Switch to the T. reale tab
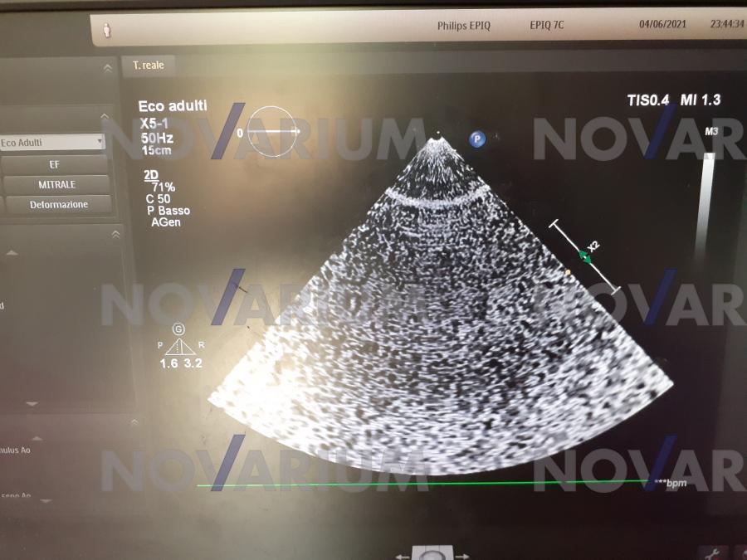 (148, 66)
